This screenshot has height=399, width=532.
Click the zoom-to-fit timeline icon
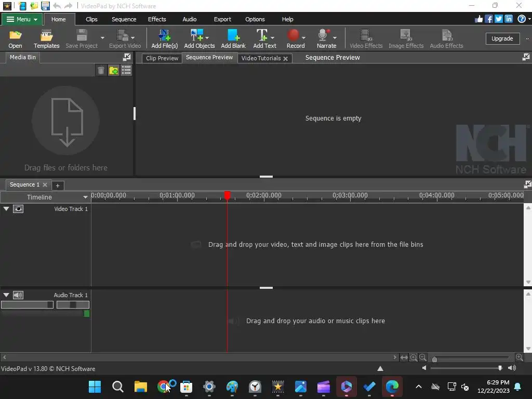point(404,357)
